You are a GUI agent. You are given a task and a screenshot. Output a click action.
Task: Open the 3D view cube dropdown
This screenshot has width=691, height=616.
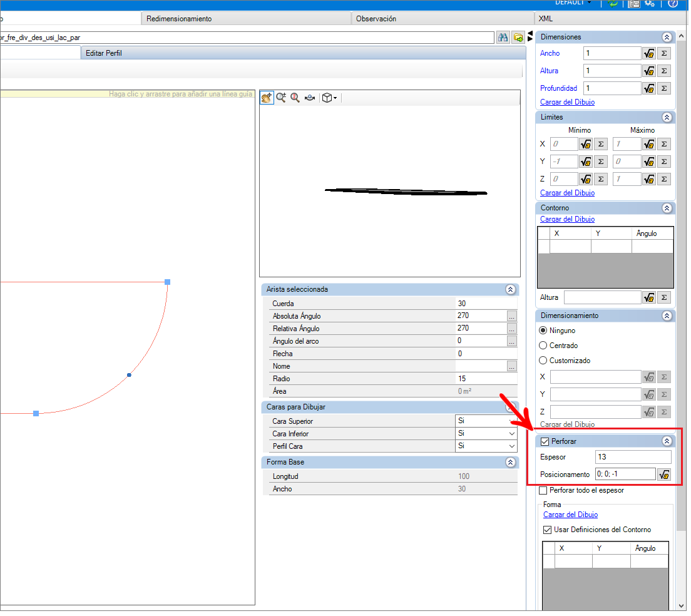(330, 98)
